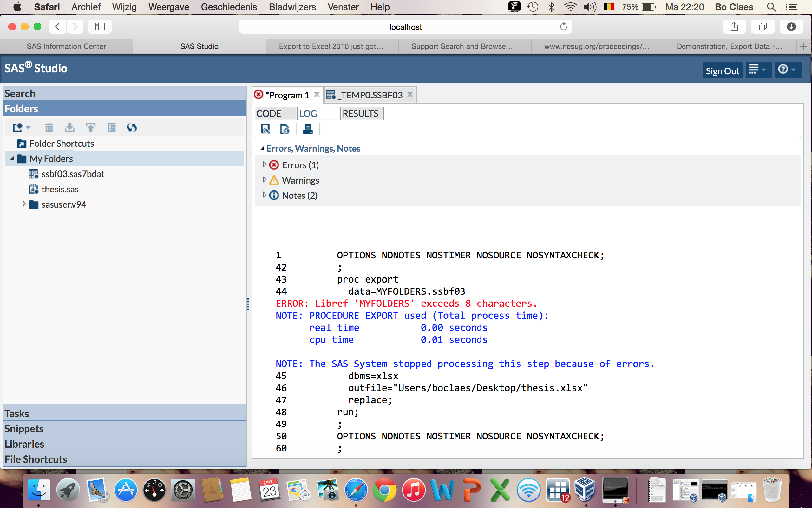The image size is (812, 508).
Task: Open the Demonstration, Export Data browser tab
Action: pyautogui.click(x=730, y=46)
